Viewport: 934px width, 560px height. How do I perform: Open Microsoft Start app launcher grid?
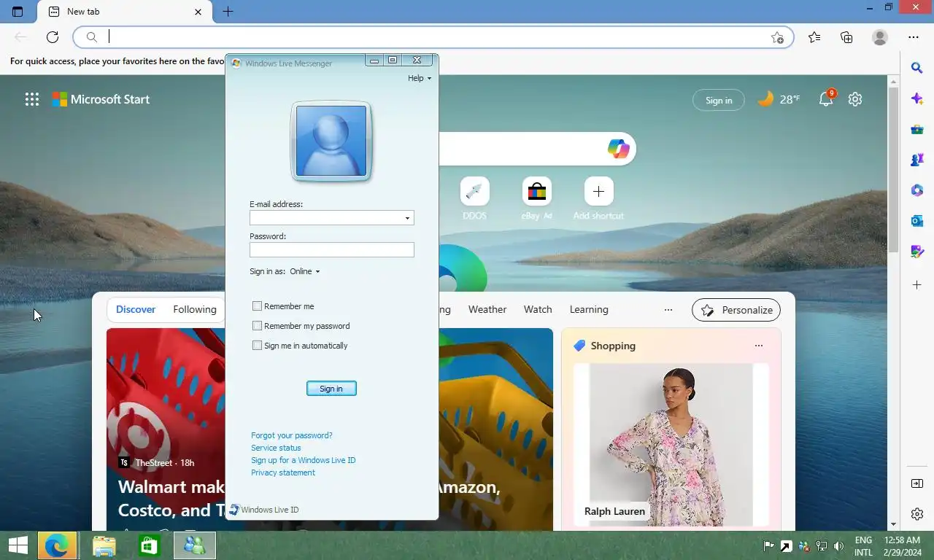coord(32,99)
